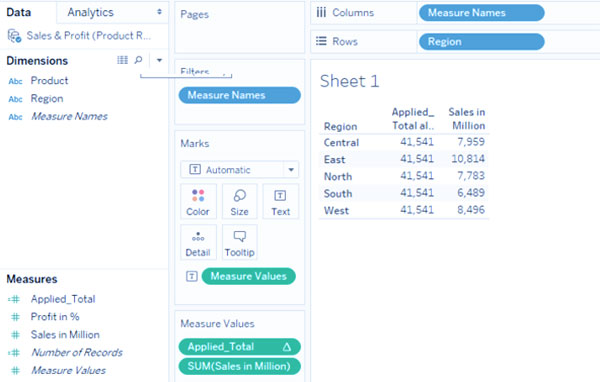This screenshot has width=600, height=382.
Task: Click the Detail button on Marks card
Action: coord(198,243)
